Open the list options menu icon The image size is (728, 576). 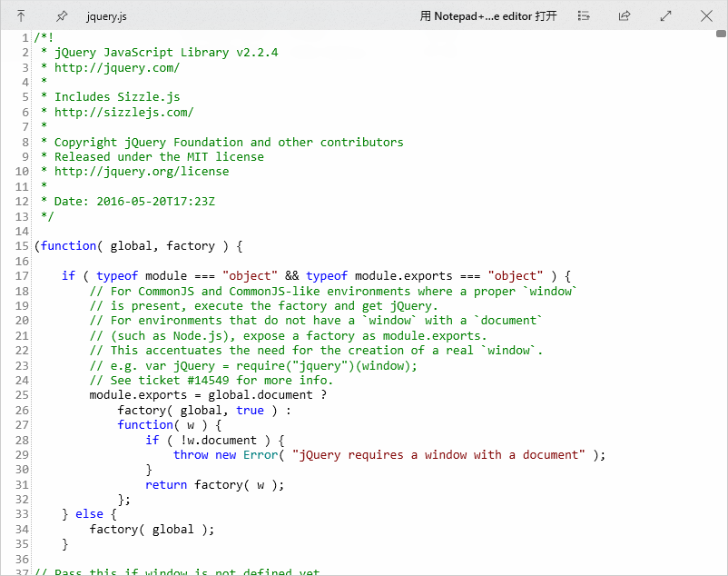pyautogui.click(x=584, y=16)
